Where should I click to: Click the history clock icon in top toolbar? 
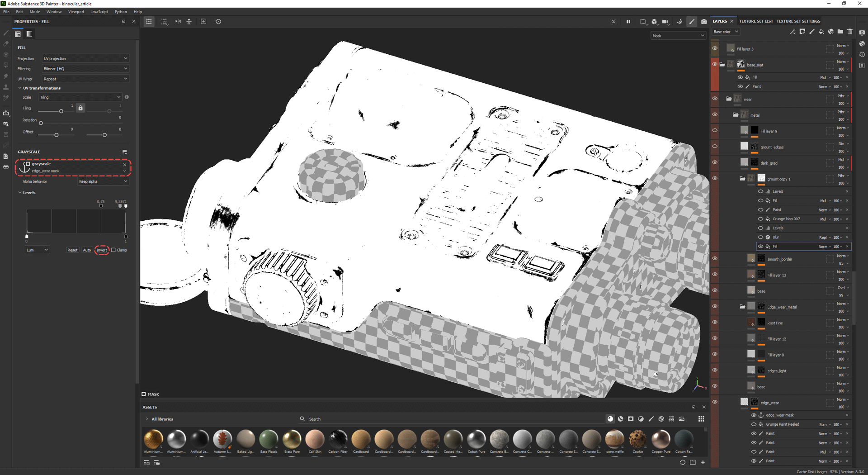tap(218, 22)
